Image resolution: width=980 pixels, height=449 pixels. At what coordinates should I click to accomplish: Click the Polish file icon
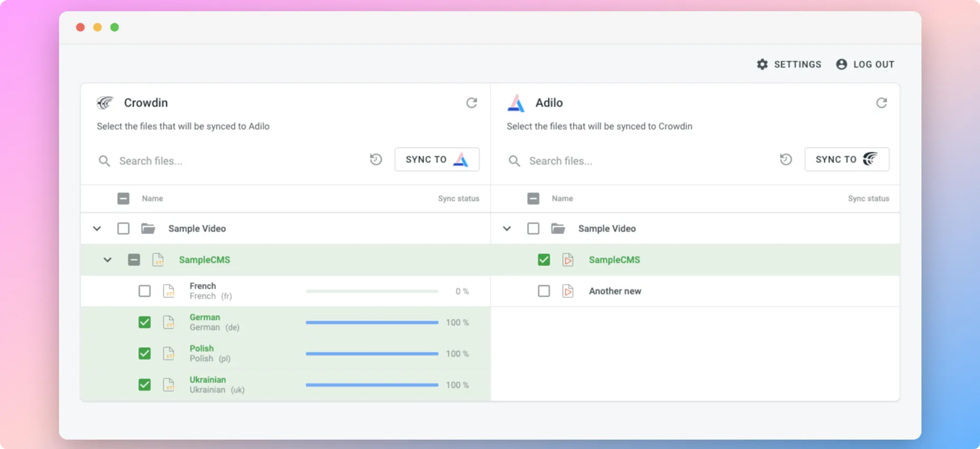tap(169, 353)
